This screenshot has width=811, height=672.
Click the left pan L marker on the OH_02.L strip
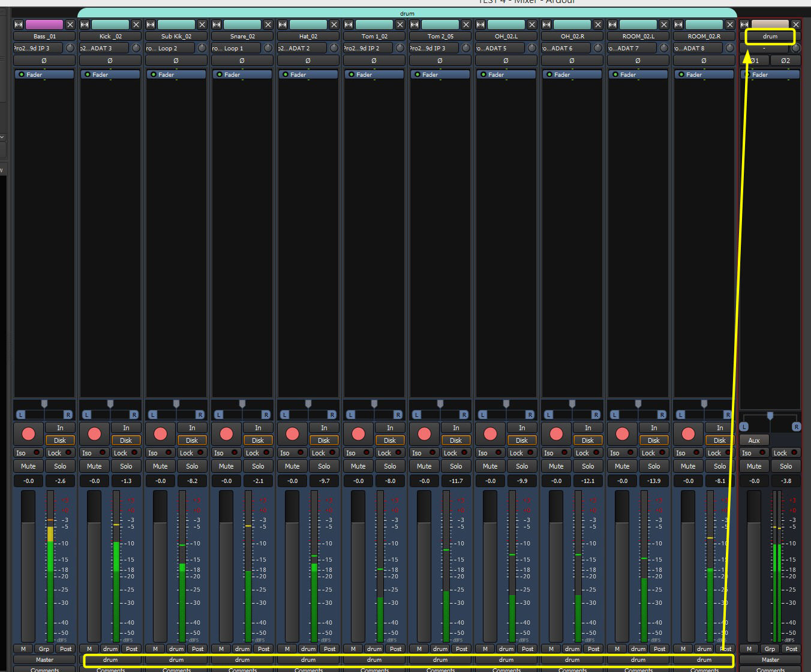(482, 415)
